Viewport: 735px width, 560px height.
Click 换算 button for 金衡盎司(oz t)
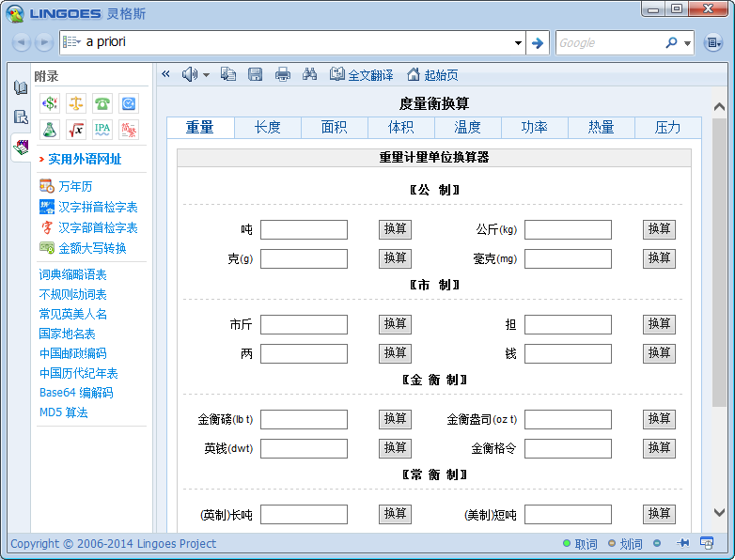click(x=659, y=419)
